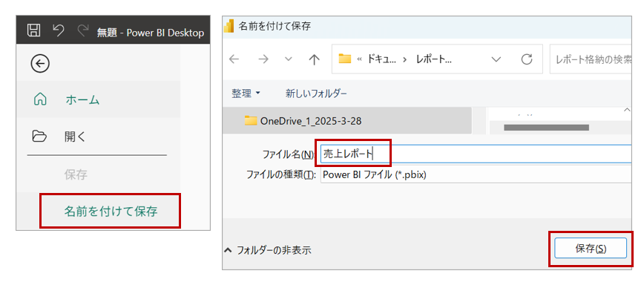The height and width of the screenshot is (288, 644).
Task: Open recent locations chevron in the dialog
Action: [x=289, y=59]
